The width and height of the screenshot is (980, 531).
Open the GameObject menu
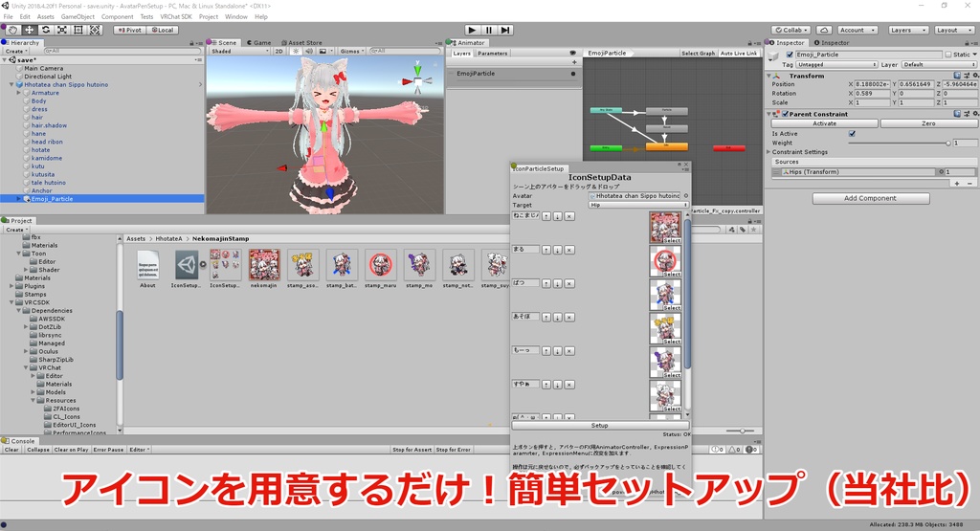point(78,17)
